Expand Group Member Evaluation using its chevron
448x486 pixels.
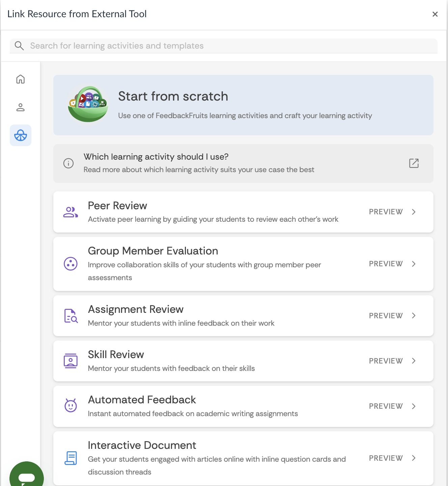414,264
